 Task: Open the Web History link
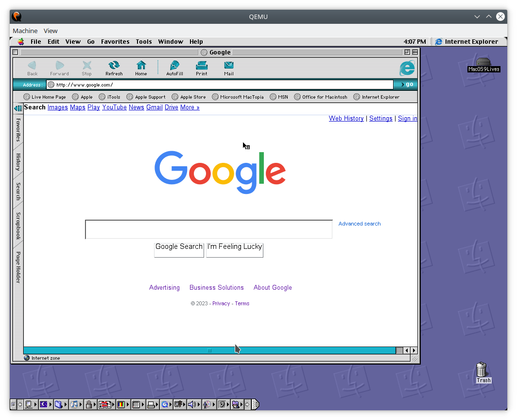click(346, 118)
